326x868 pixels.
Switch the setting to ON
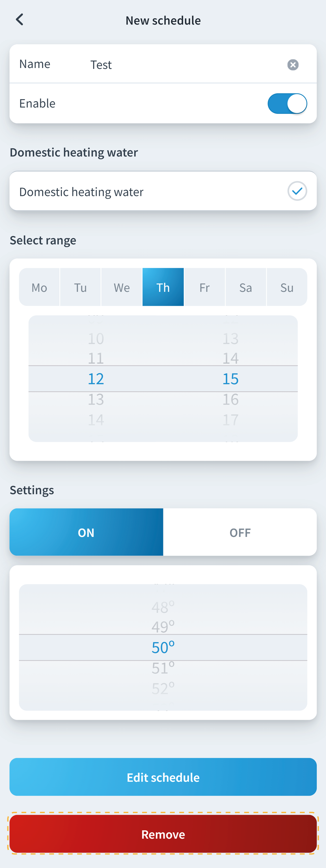pos(86,532)
